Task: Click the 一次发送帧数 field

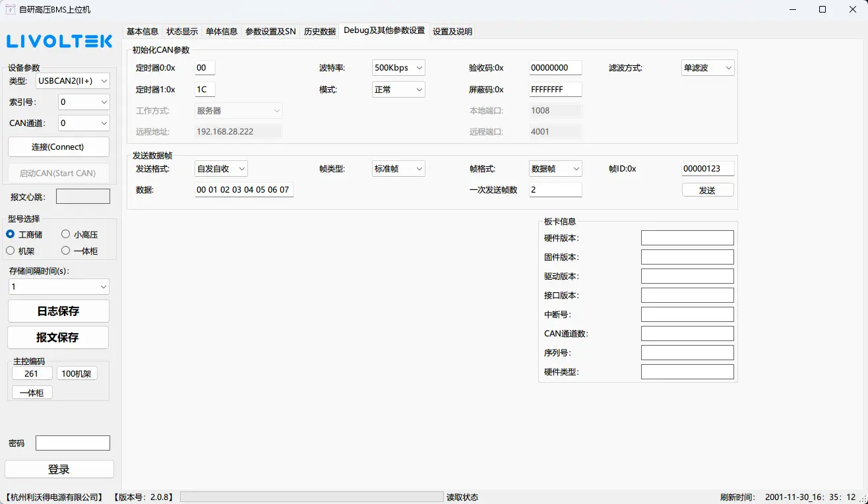Action: click(555, 190)
